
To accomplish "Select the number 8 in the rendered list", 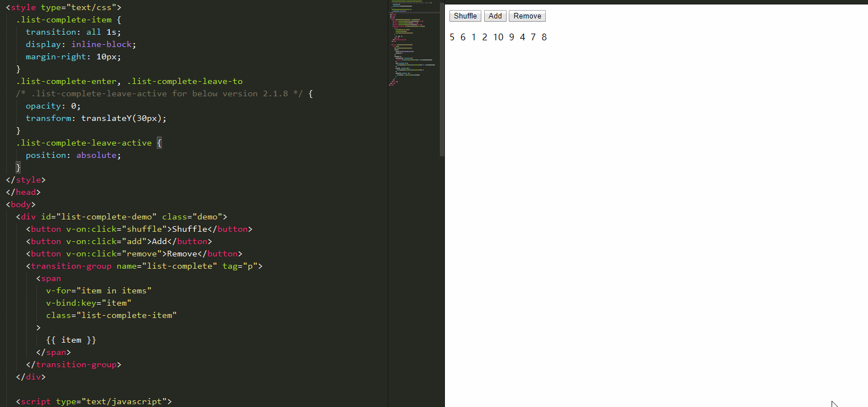I will tap(544, 38).
